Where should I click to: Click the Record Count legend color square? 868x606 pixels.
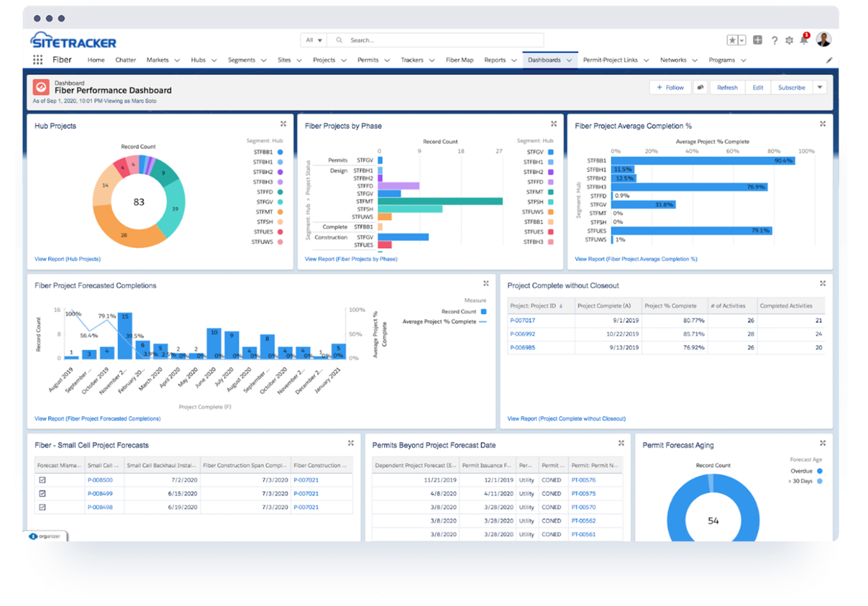(483, 311)
